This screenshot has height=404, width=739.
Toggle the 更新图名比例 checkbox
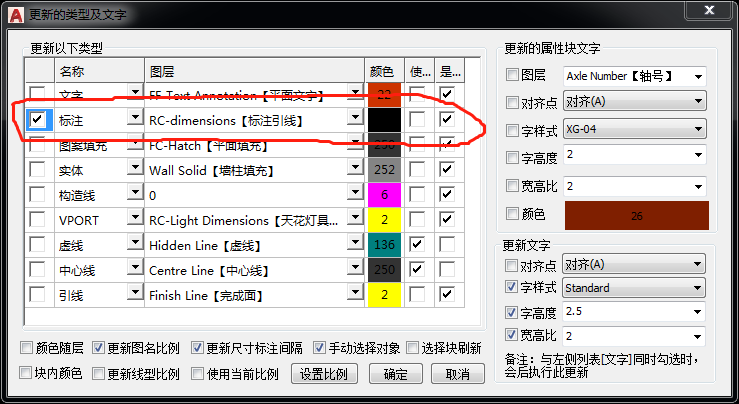tap(98, 348)
